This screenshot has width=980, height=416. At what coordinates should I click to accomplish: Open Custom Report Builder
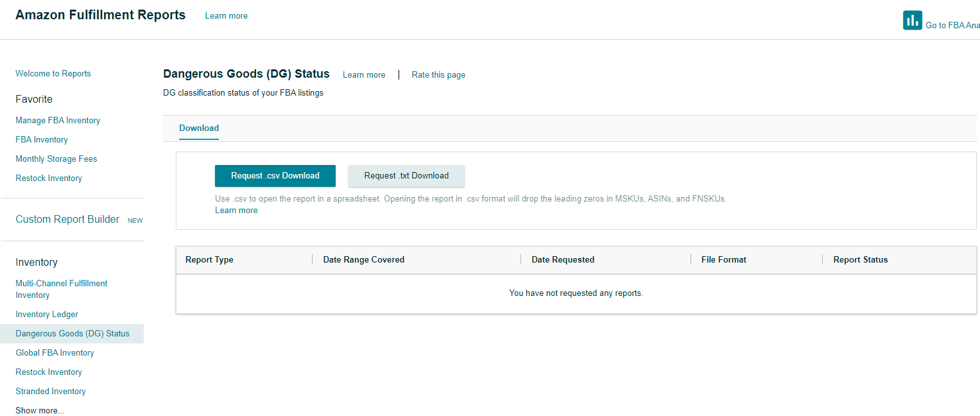tap(67, 219)
